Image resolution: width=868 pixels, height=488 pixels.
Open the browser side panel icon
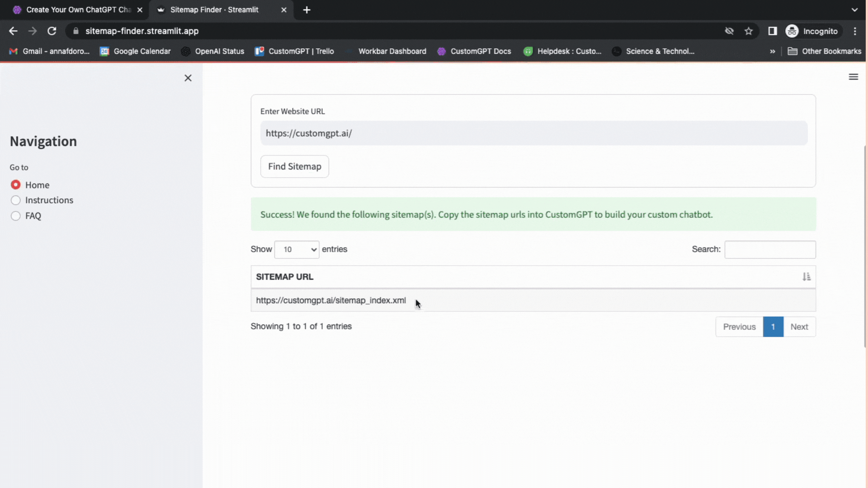tap(772, 31)
